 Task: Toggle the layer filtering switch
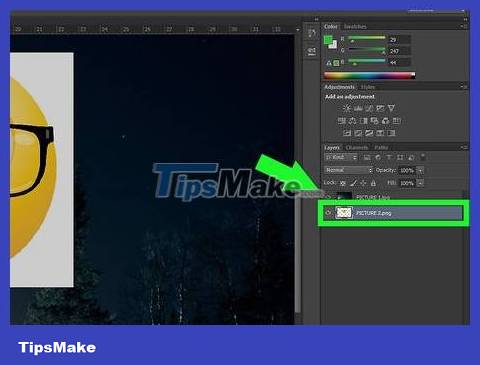pos(423,157)
